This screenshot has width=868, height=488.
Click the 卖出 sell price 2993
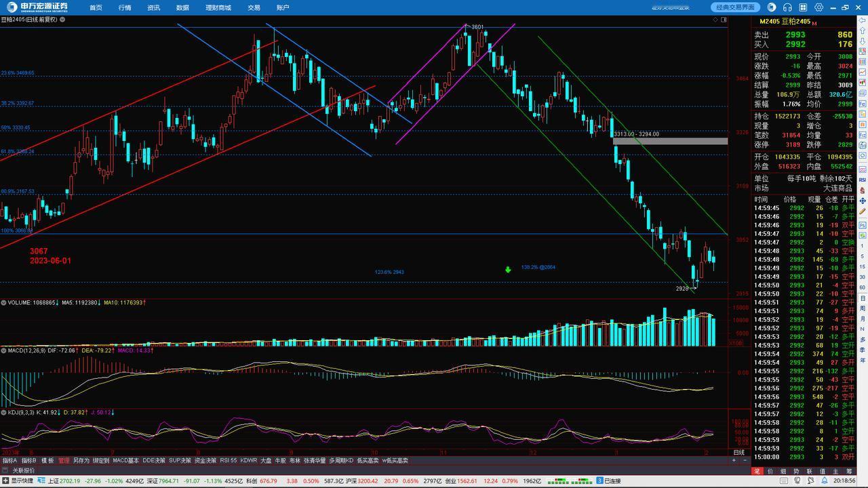[x=795, y=35]
